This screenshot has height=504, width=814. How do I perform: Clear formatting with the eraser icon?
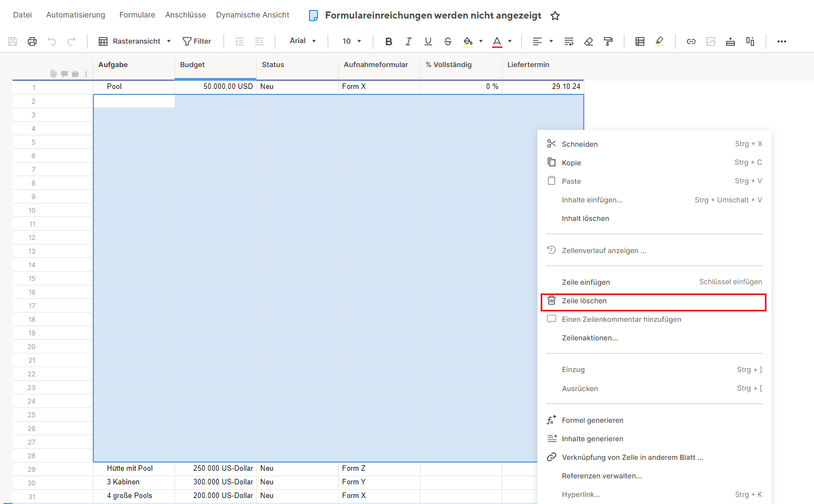[589, 41]
